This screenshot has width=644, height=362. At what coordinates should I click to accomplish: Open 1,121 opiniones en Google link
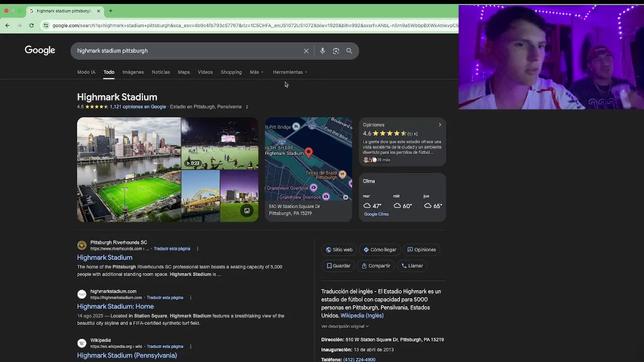coord(138,107)
